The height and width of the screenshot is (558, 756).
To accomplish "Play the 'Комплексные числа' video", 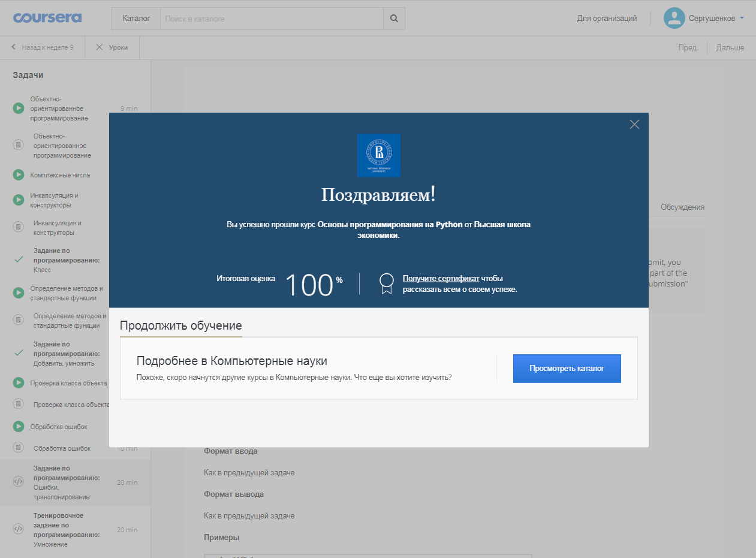I will point(19,175).
